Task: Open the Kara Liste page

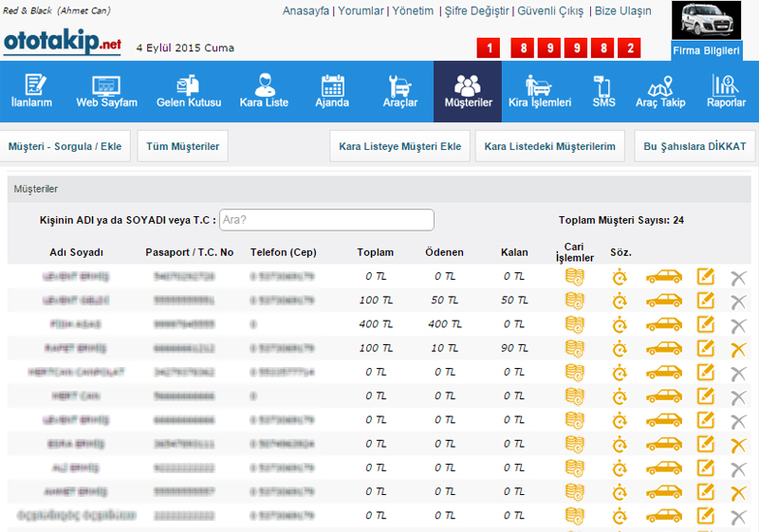Action: (264, 91)
